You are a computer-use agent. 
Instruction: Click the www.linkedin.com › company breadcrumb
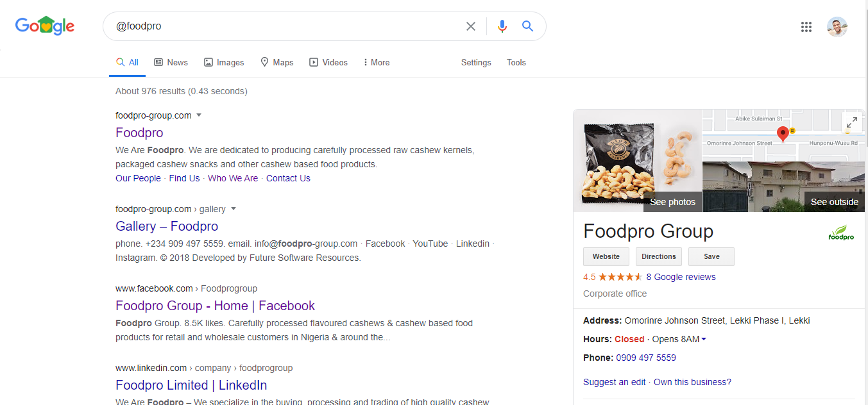point(204,368)
